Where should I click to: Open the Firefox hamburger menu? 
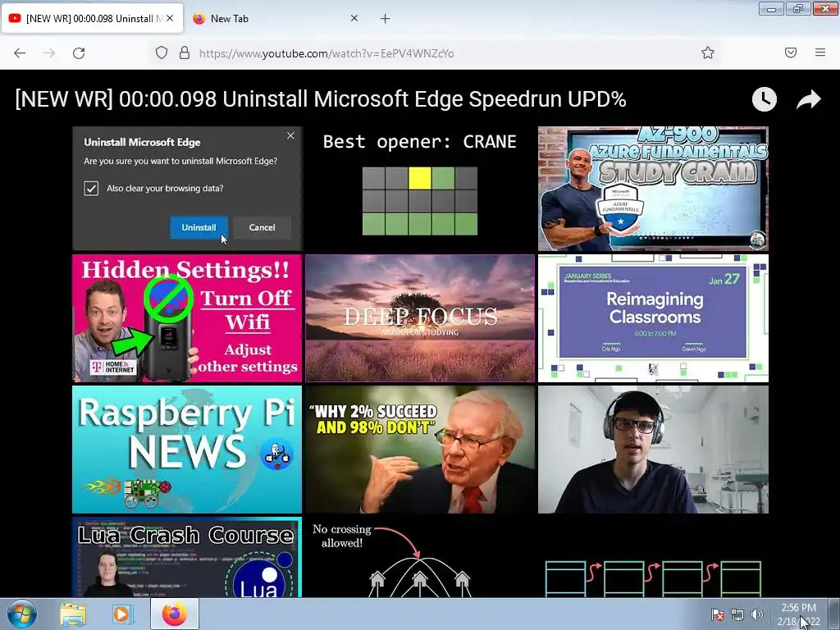point(820,52)
